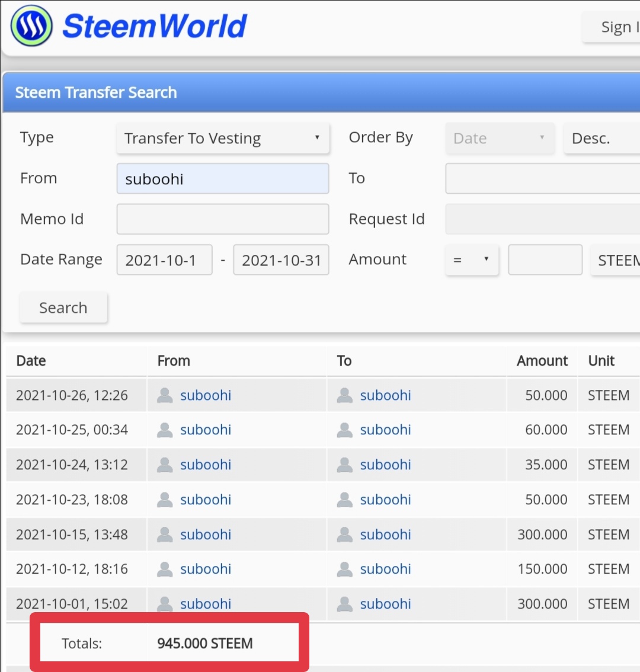640x672 pixels.
Task: Open To suboohi link in 2021-10-25 row
Action: tap(385, 430)
